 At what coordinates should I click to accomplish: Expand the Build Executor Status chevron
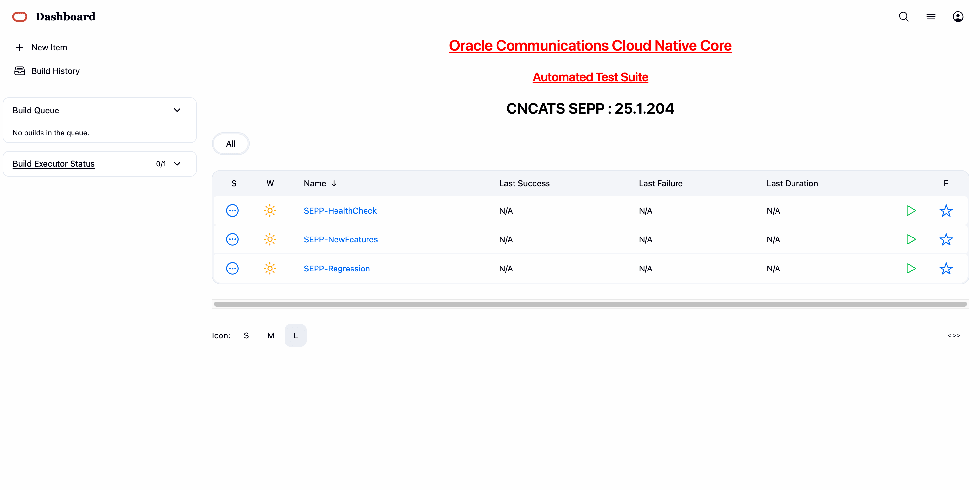click(177, 164)
